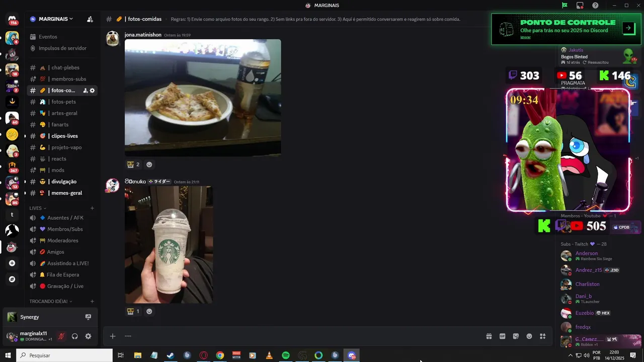Image resolution: width=644 pixels, height=362 pixels.
Task: Open the clipes-lives channel
Action: [61, 136]
